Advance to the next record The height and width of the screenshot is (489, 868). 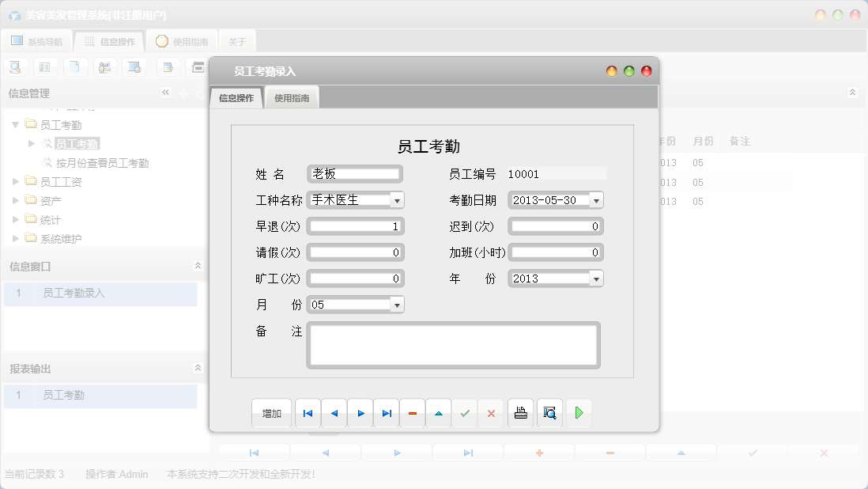360,412
